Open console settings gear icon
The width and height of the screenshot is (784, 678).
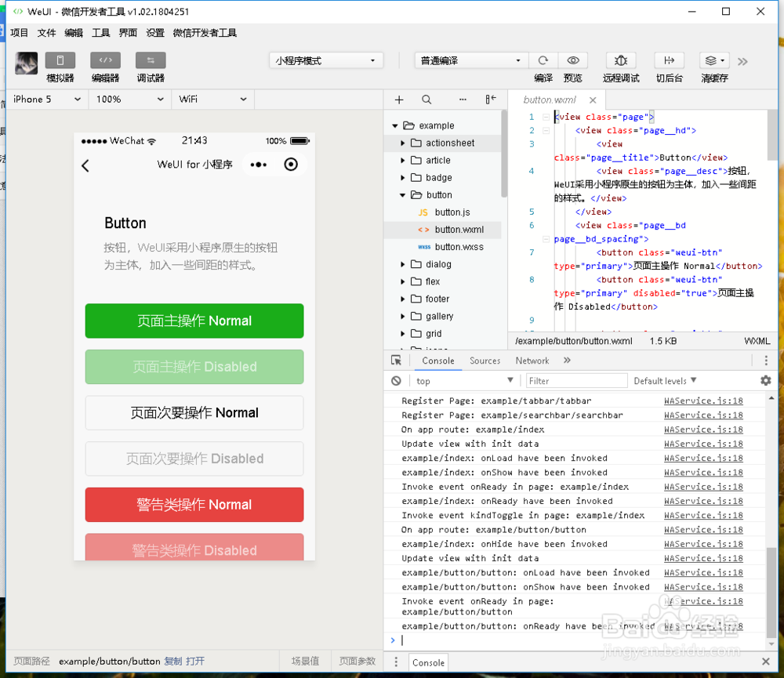point(765,381)
